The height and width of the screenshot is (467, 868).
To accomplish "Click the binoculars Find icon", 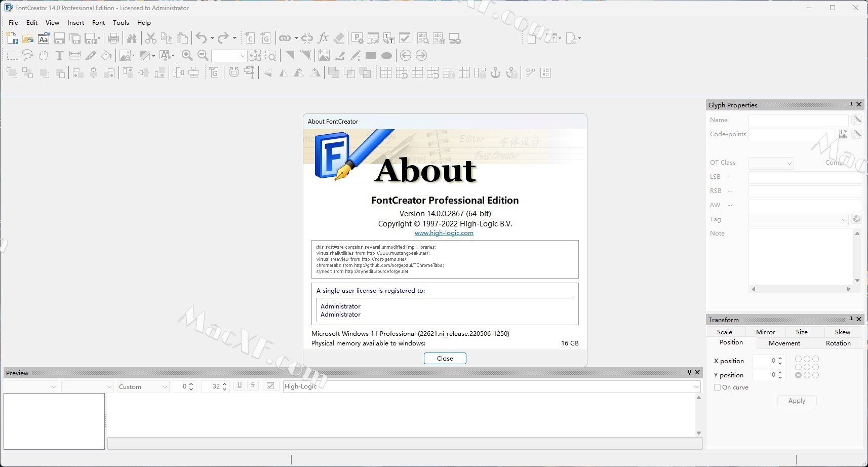I will 132,38.
